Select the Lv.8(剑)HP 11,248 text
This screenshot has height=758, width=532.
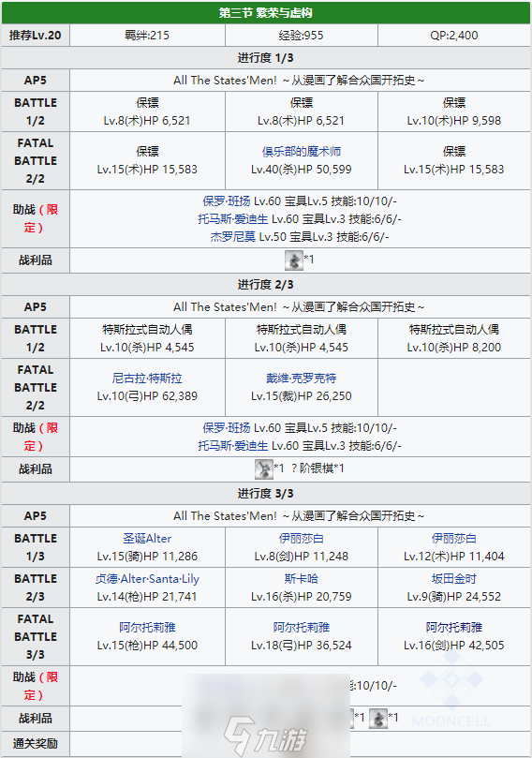(301, 557)
